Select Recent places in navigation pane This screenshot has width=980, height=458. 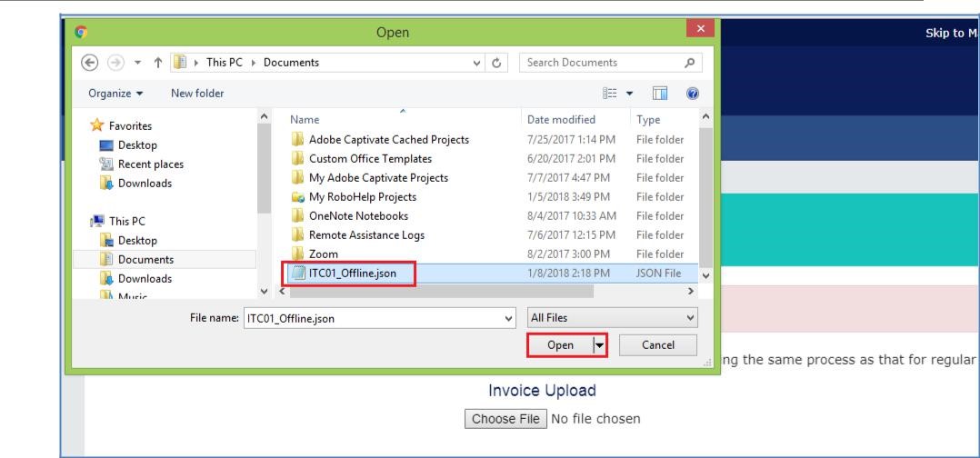(x=151, y=164)
